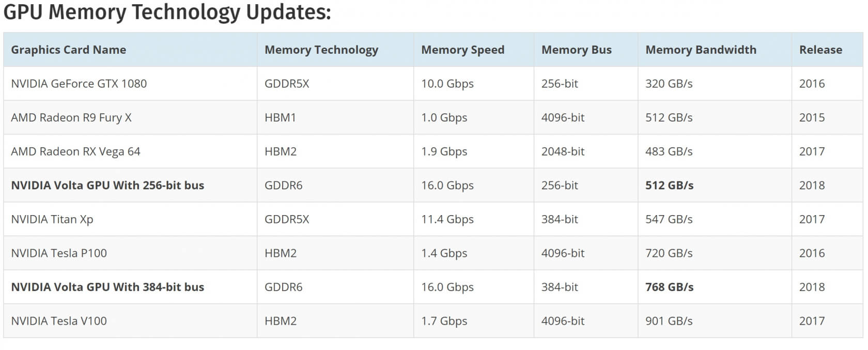Click the Memory Technology column header
This screenshot has width=868, height=350.
[x=321, y=50]
